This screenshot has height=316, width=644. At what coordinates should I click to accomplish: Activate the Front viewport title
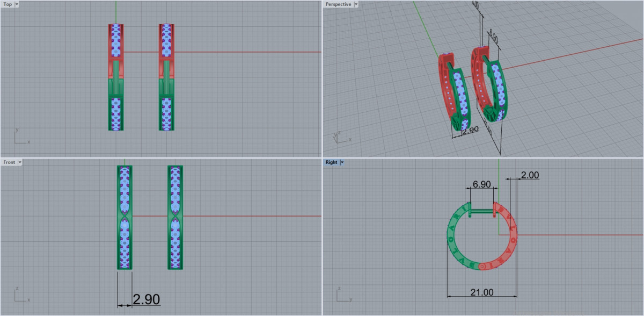(x=9, y=162)
